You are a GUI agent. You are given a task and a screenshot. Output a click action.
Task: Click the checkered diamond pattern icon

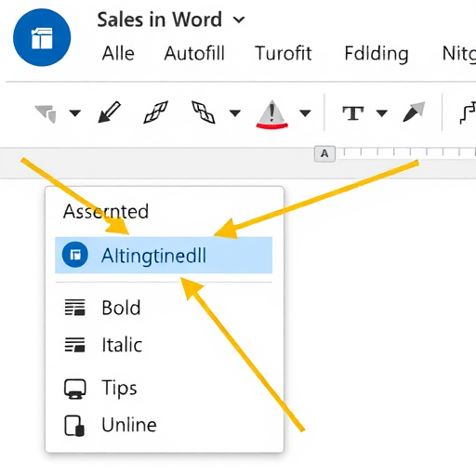pyautogui.click(x=204, y=112)
